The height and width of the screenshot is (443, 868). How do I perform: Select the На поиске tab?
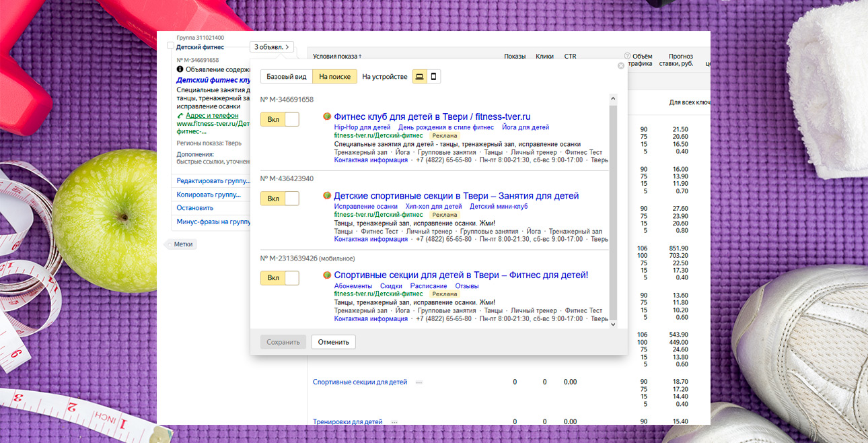point(334,77)
